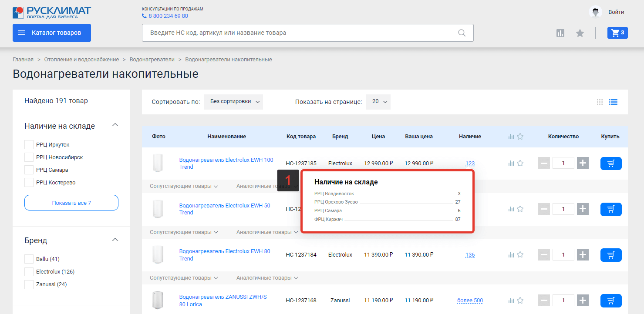
Task: Decrease quantity for EWH 80 Trend
Action: (544, 255)
